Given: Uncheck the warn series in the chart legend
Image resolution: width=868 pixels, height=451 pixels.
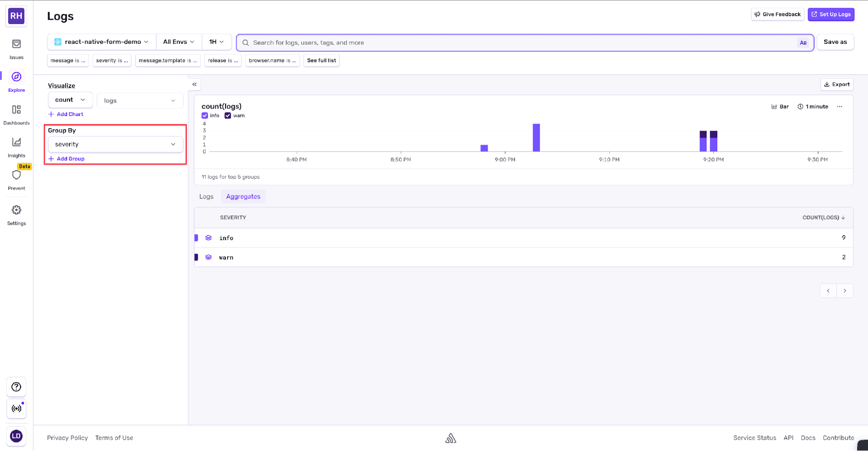Looking at the screenshot, I should pos(228,115).
